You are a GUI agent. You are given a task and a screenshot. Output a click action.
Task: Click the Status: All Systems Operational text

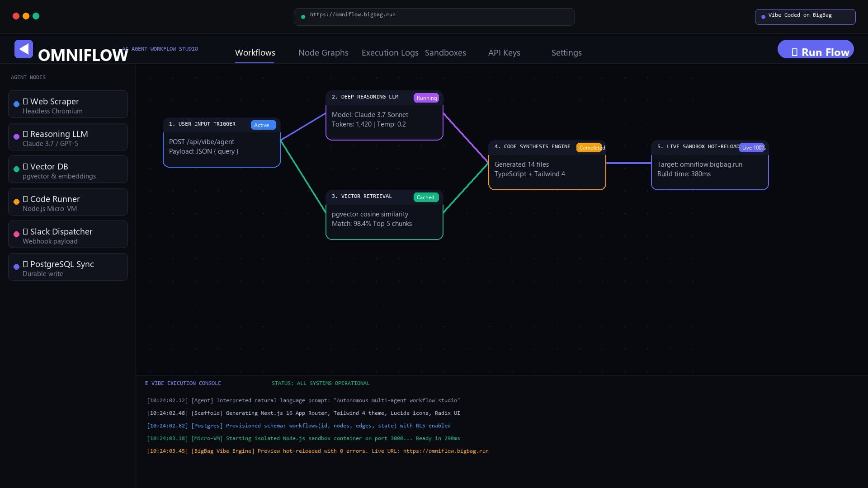pyautogui.click(x=321, y=383)
